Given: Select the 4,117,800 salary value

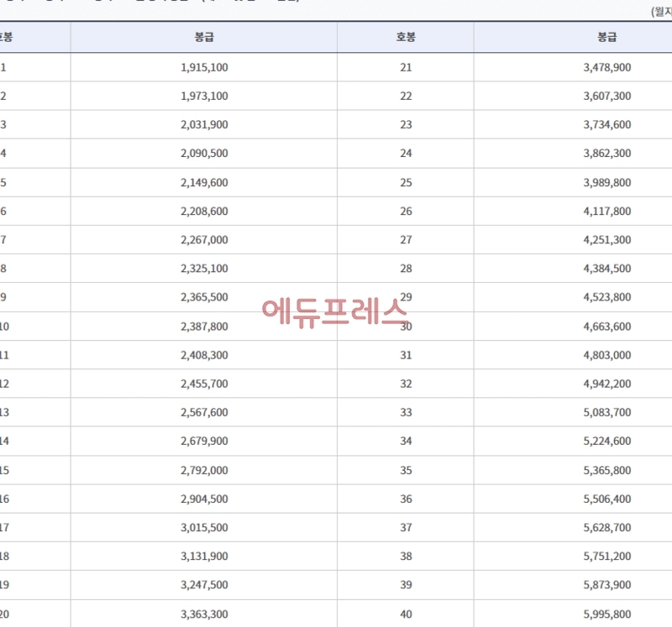Looking at the screenshot, I should (x=606, y=212).
